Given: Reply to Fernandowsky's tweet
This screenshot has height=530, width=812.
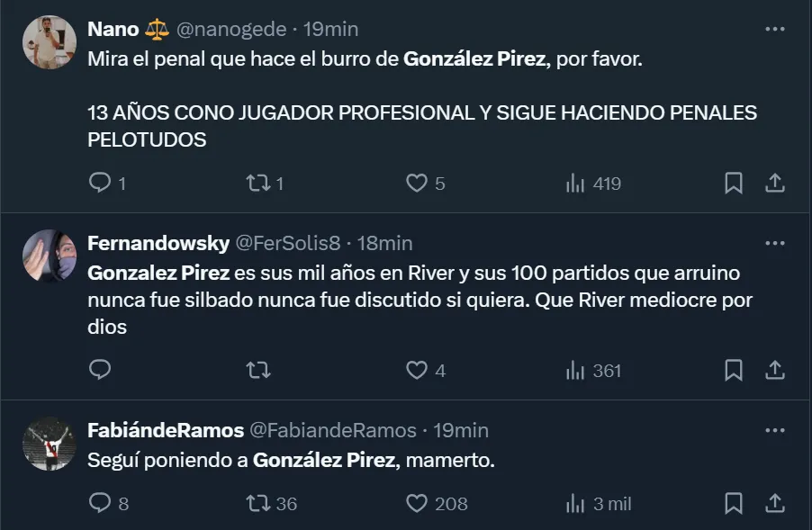Looking at the screenshot, I should [100, 370].
